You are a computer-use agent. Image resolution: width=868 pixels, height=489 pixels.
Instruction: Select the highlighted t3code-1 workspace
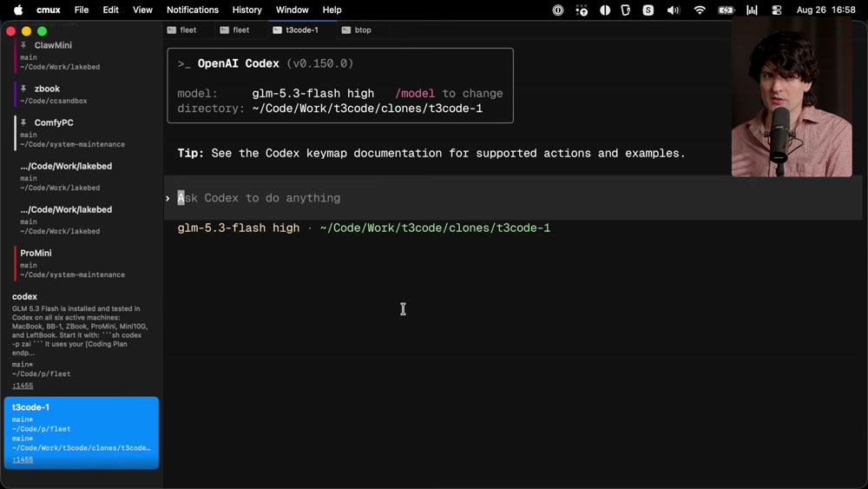(x=82, y=433)
